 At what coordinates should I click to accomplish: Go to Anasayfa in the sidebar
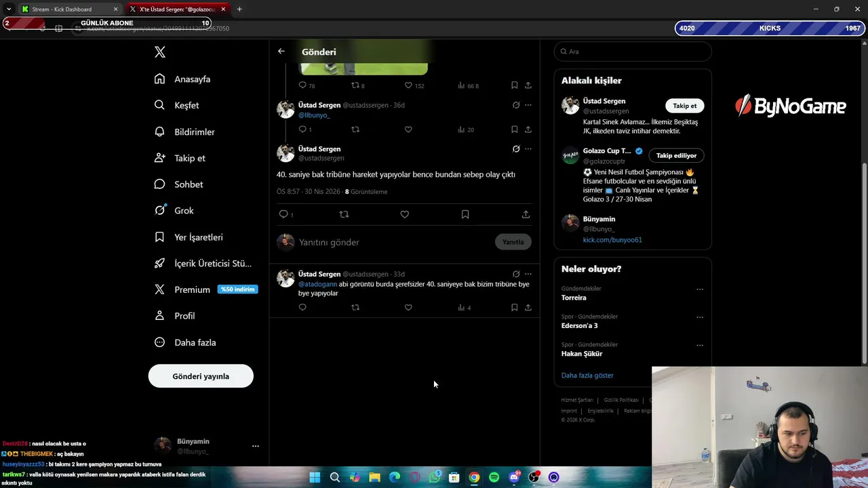click(182, 79)
